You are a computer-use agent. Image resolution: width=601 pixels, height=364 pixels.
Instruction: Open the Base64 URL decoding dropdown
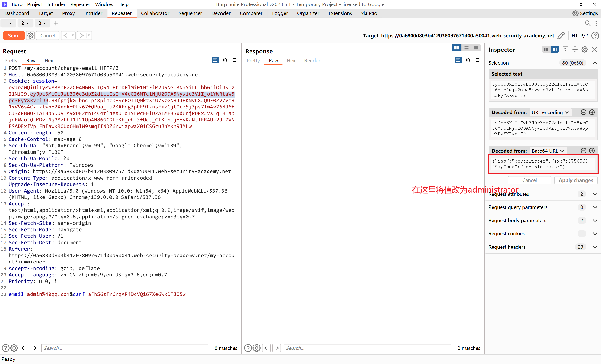pos(547,151)
